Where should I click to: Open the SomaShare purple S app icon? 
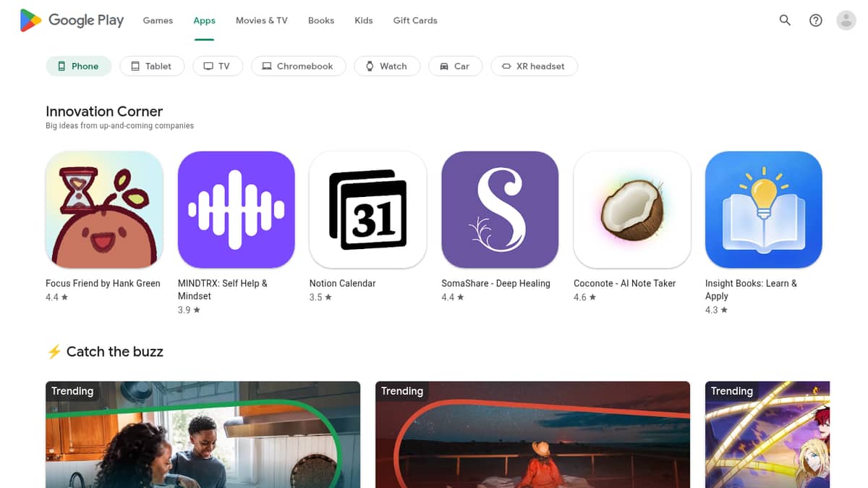[x=500, y=210]
